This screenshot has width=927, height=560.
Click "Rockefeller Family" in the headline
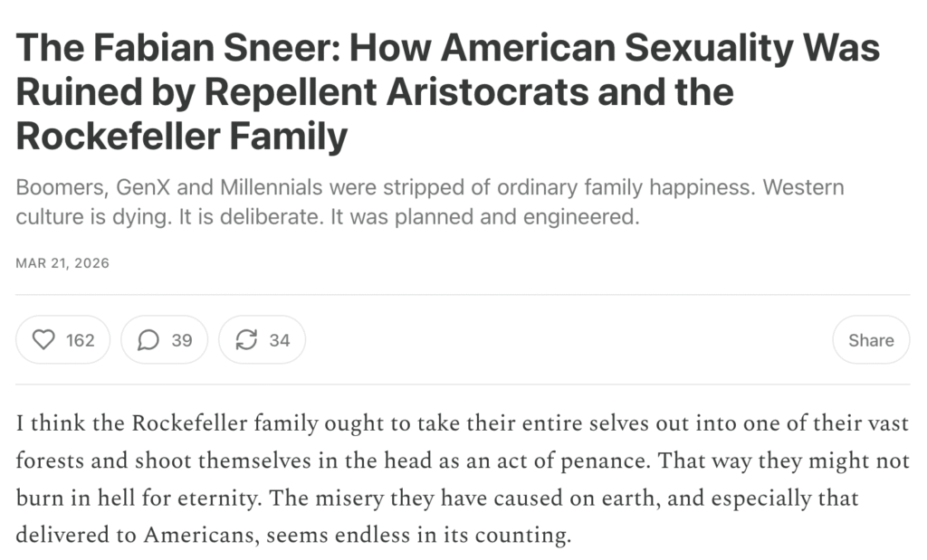point(182,138)
